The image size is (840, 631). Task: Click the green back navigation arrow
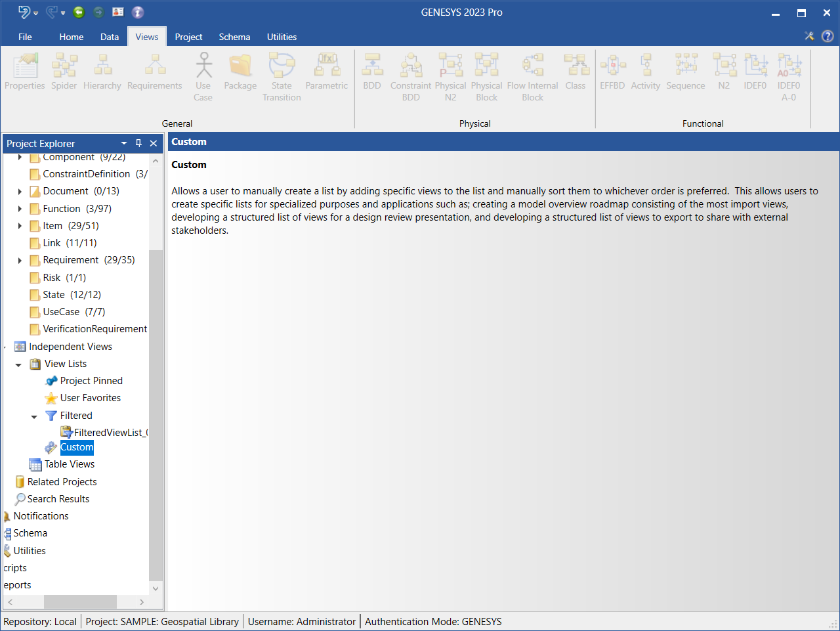79,12
